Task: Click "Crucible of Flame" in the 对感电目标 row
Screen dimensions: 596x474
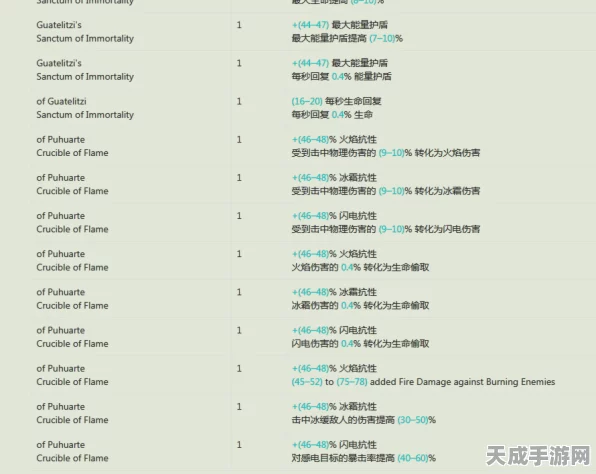Action: (x=72, y=458)
